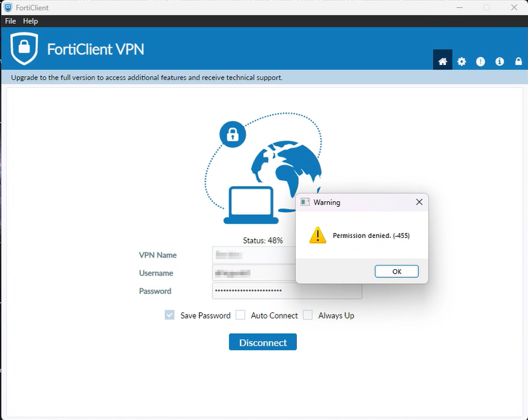Screen dimensions: 528x420
Task: Click the exclamation notifications icon
Action: click(x=481, y=61)
